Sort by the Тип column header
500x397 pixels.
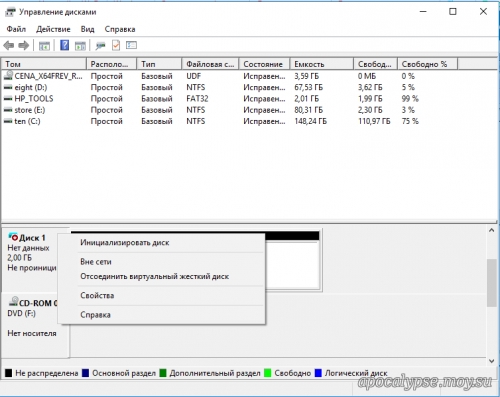point(159,64)
